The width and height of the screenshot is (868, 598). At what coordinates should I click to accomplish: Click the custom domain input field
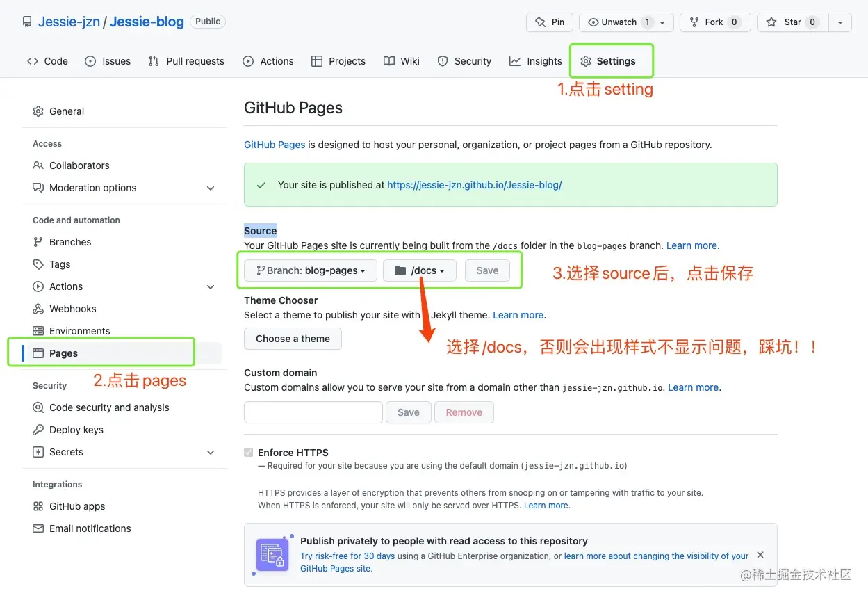click(313, 412)
